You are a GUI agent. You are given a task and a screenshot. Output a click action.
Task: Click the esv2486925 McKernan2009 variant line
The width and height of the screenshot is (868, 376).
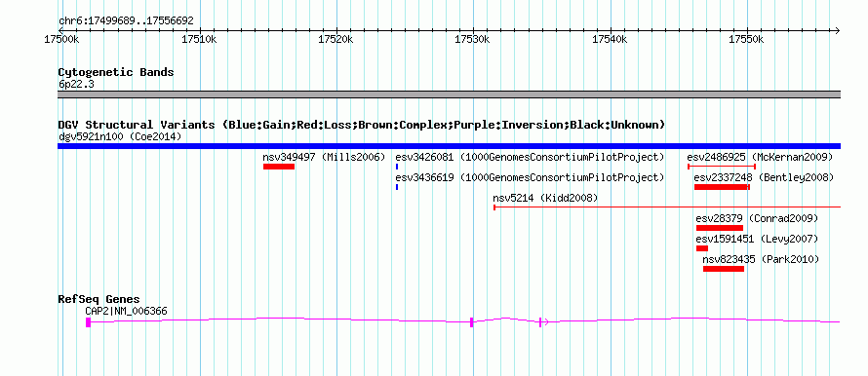coord(722,166)
